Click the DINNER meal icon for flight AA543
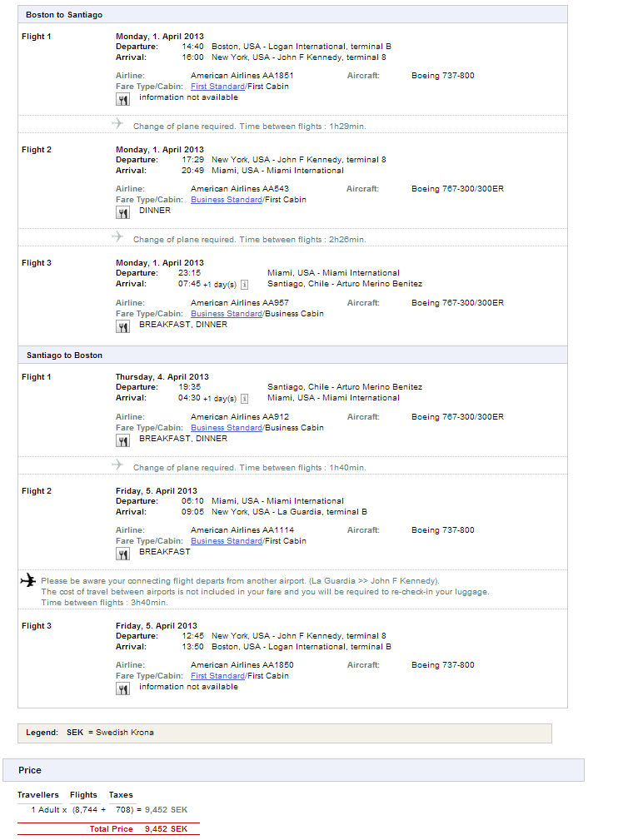633x840 pixels. tap(122, 212)
